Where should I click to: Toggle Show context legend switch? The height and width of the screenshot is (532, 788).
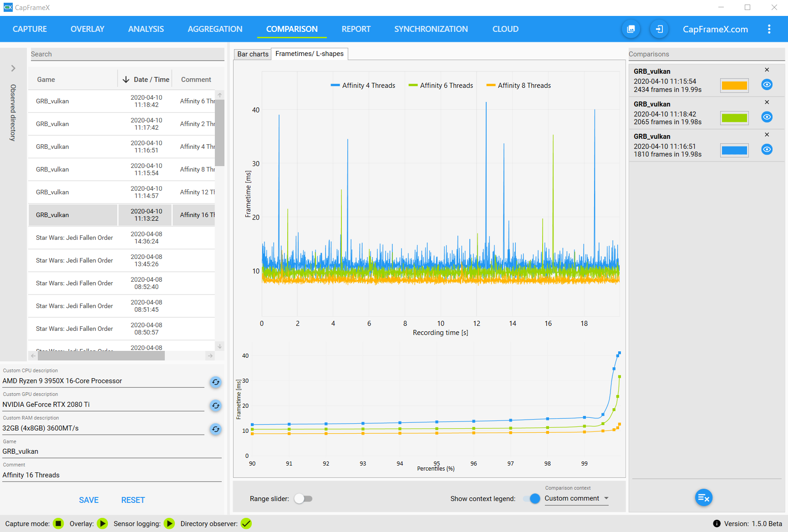(x=532, y=499)
